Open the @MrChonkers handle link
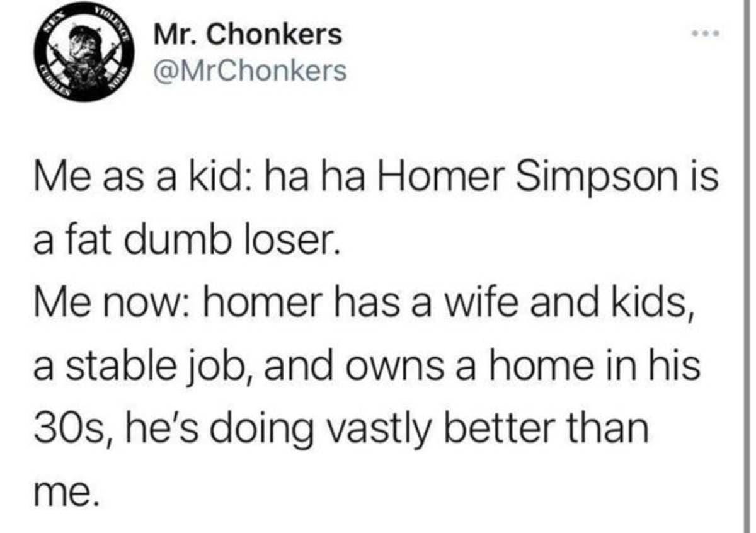The width and height of the screenshot is (756, 533). pyautogui.click(x=250, y=71)
